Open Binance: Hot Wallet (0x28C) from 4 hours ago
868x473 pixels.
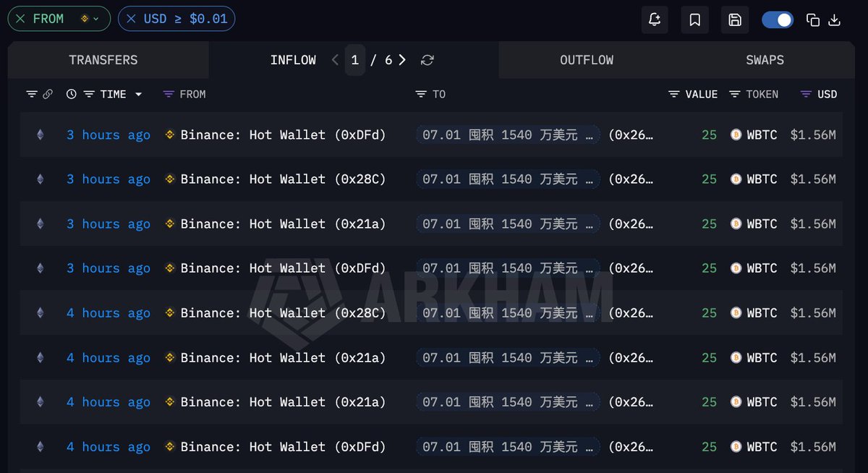[x=283, y=313]
